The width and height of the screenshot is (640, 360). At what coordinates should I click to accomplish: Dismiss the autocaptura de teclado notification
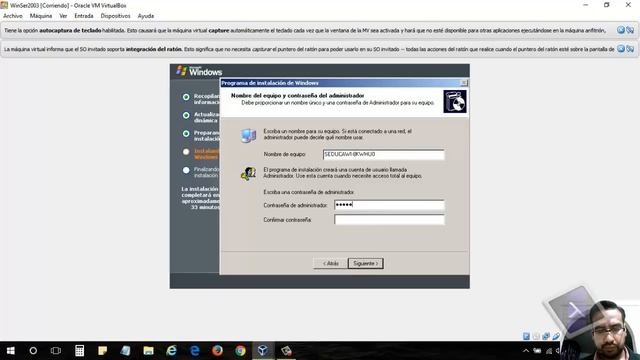(x=621, y=30)
